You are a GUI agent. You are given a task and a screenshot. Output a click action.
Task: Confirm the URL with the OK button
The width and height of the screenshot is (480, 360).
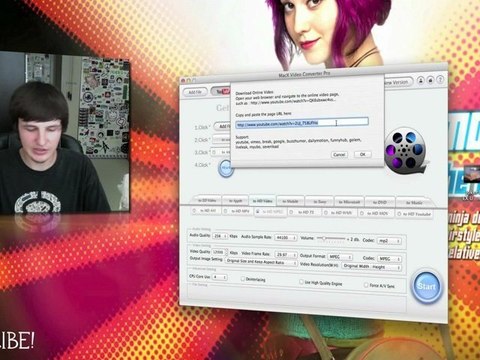tap(362, 154)
